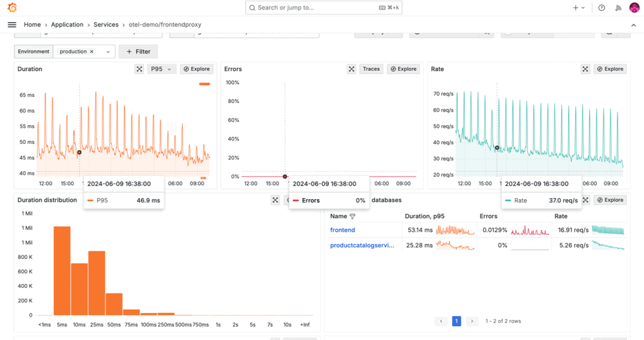Open the plus New menu dropdown
The height and width of the screenshot is (340, 644).
[x=579, y=8]
